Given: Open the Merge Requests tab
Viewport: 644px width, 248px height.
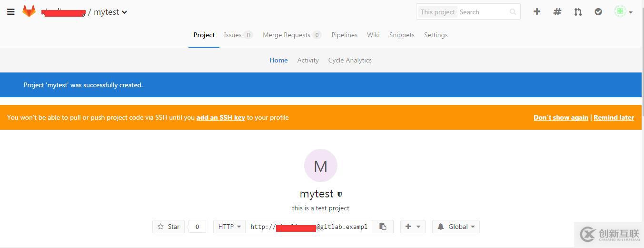Looking at the screenshot, I should click(292, 35).
